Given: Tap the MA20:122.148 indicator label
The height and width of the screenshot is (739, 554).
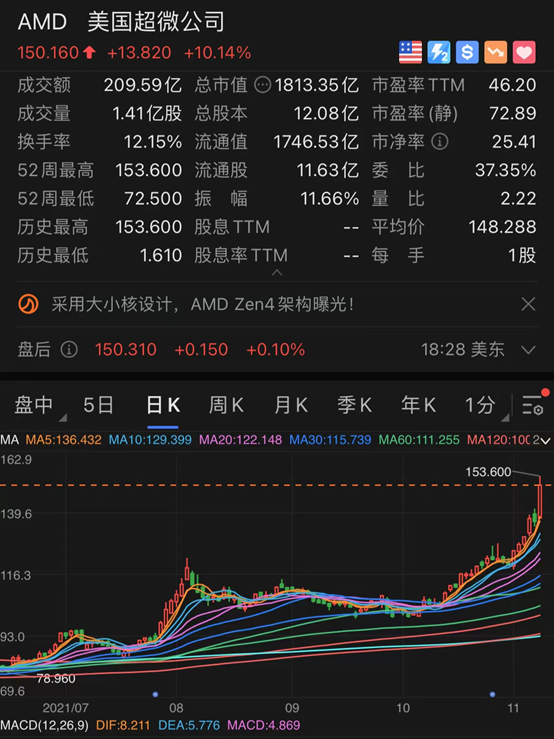Looking at the screenshot, I should [240, 440].
